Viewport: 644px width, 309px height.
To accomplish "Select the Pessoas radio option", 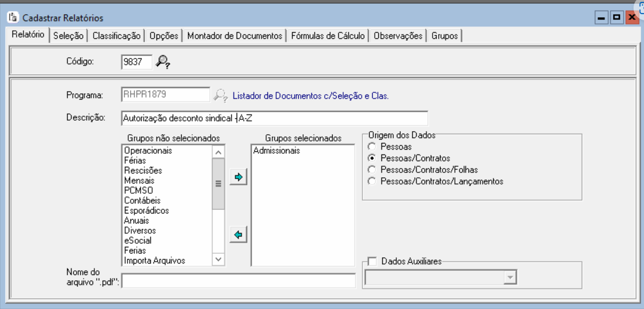I will coord(371,147).
